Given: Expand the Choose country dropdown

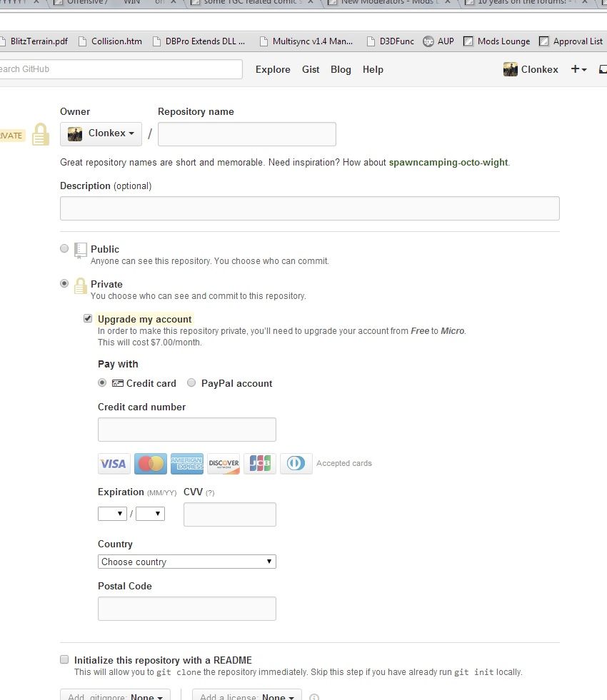Looking at the screenshot, I should (x=186, y=562).
